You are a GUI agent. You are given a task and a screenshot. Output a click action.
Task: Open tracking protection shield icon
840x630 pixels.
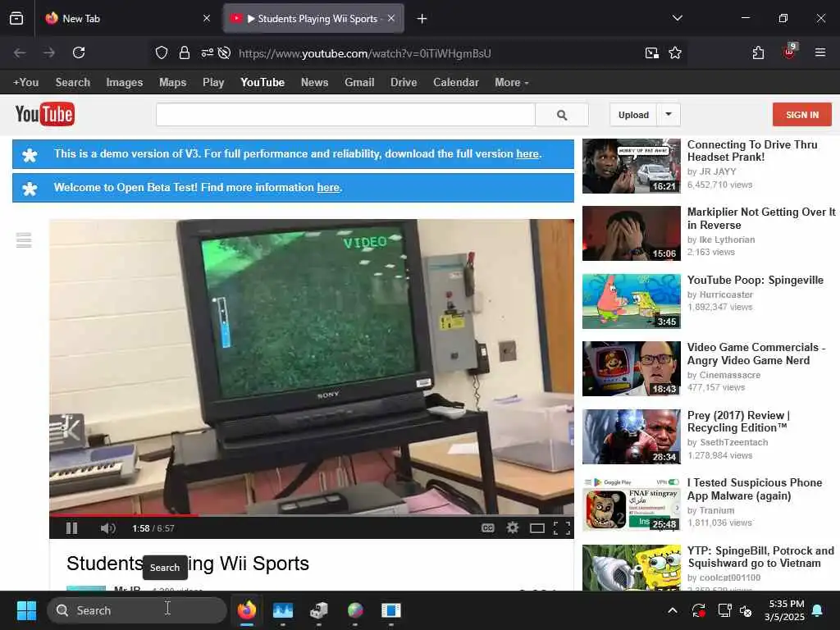[162, 52]
